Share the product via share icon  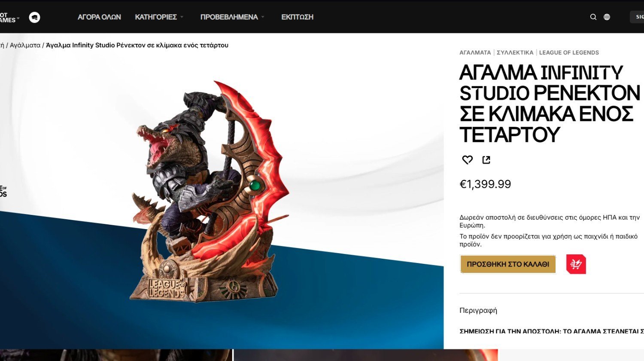tap(486, 160)
